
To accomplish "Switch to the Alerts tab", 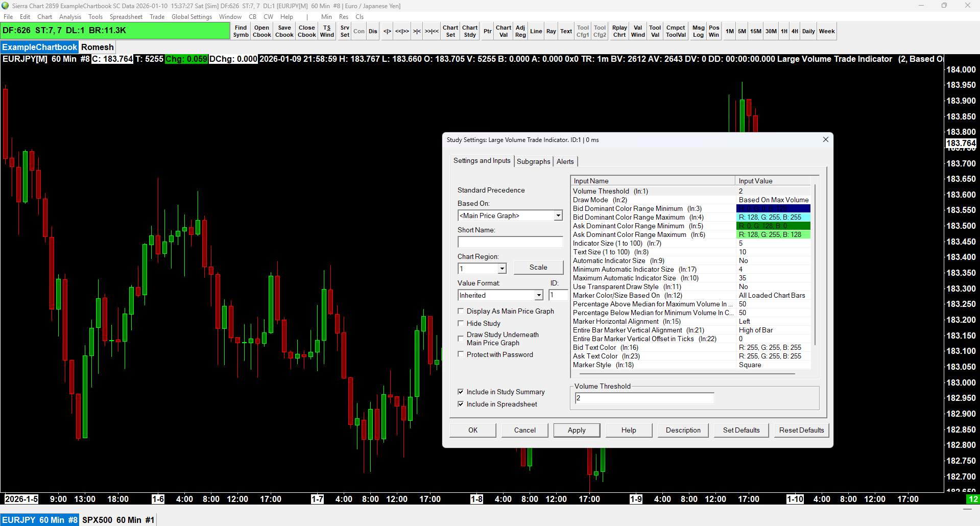I will click(x=565, y=161).
